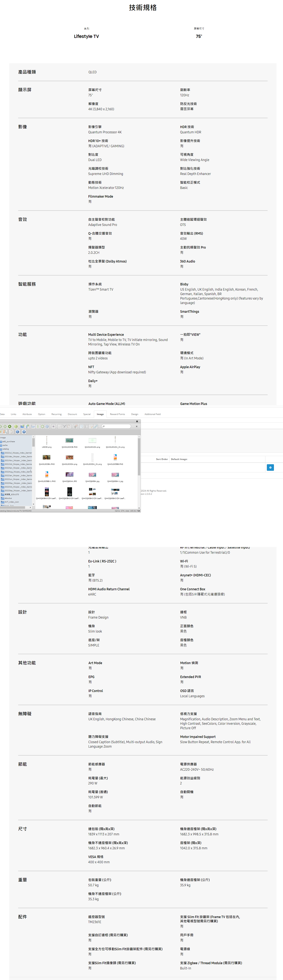283x980 pixels.
Task: Open the Discount tab
Action: (72, 414)
